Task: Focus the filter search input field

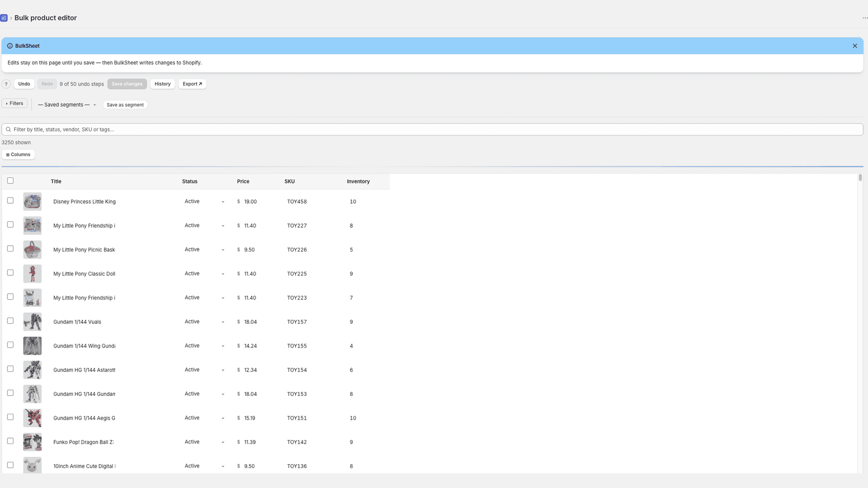Action: (432, 130)
